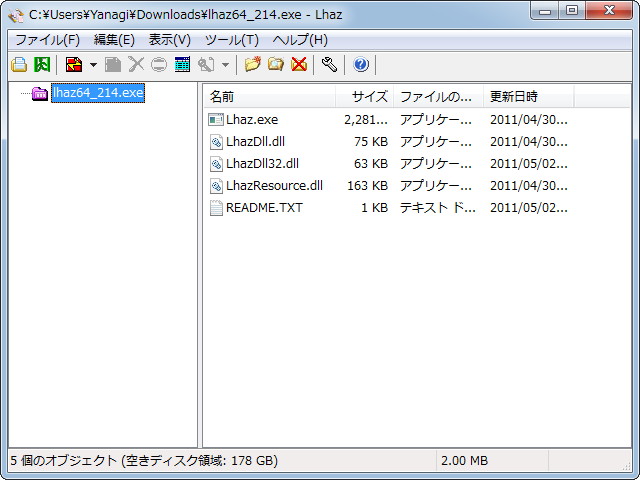Maximize the Lhaz window
The image size is (640, 480).
point(572,11)
